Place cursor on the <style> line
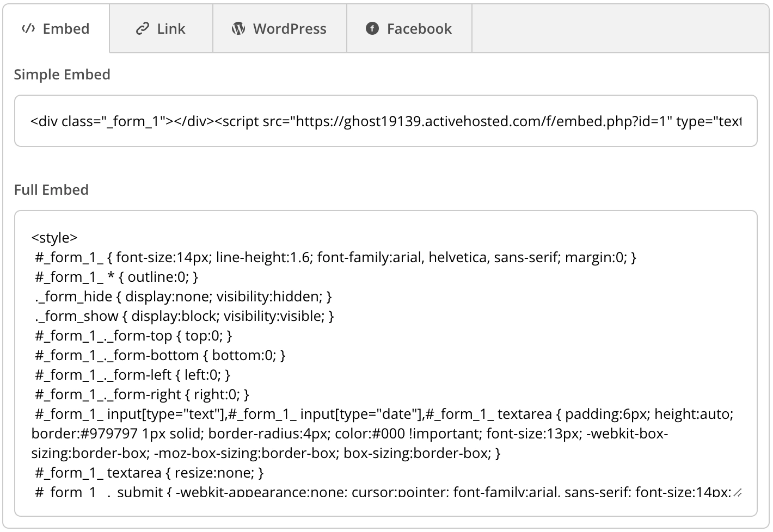The image size is (773, 532). point(54,238)
